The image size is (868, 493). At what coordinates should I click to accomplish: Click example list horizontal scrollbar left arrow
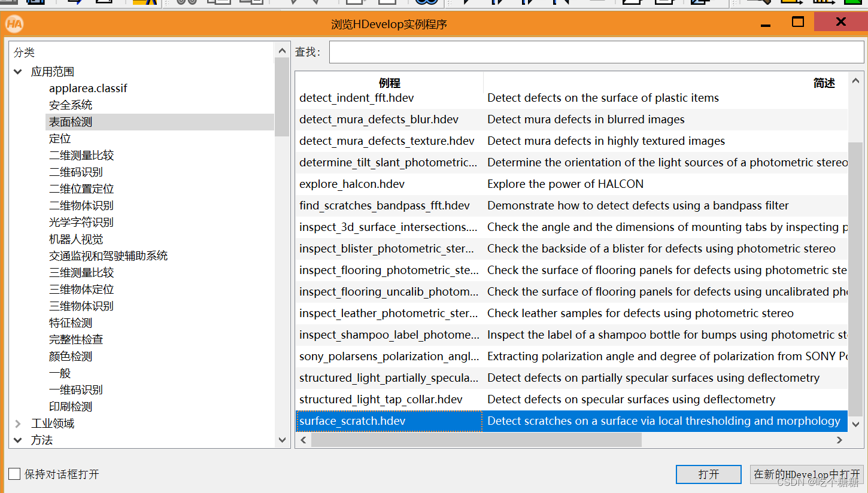(x=304, y=440)
